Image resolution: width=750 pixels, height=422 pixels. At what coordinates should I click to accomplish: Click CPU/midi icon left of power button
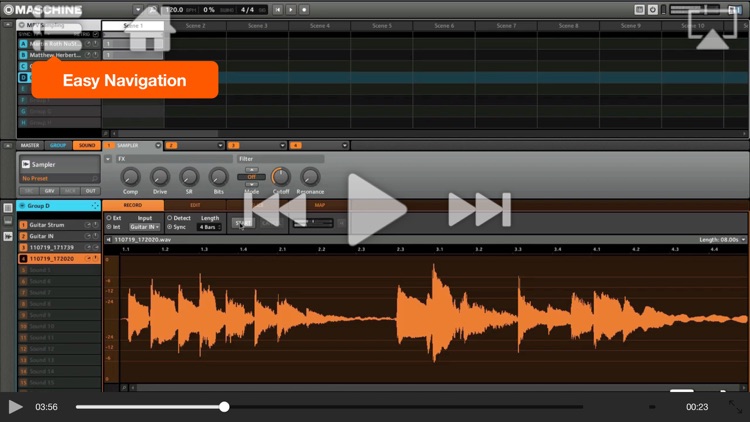point(639,10)
